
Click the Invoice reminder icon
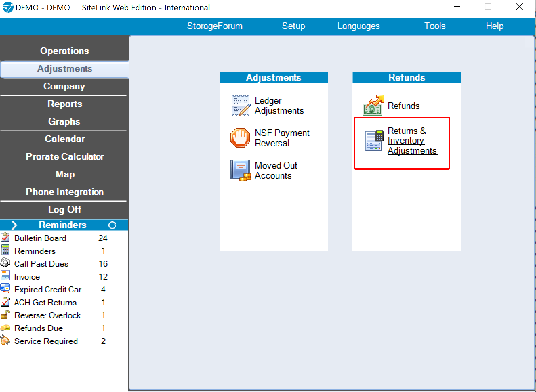5,276
